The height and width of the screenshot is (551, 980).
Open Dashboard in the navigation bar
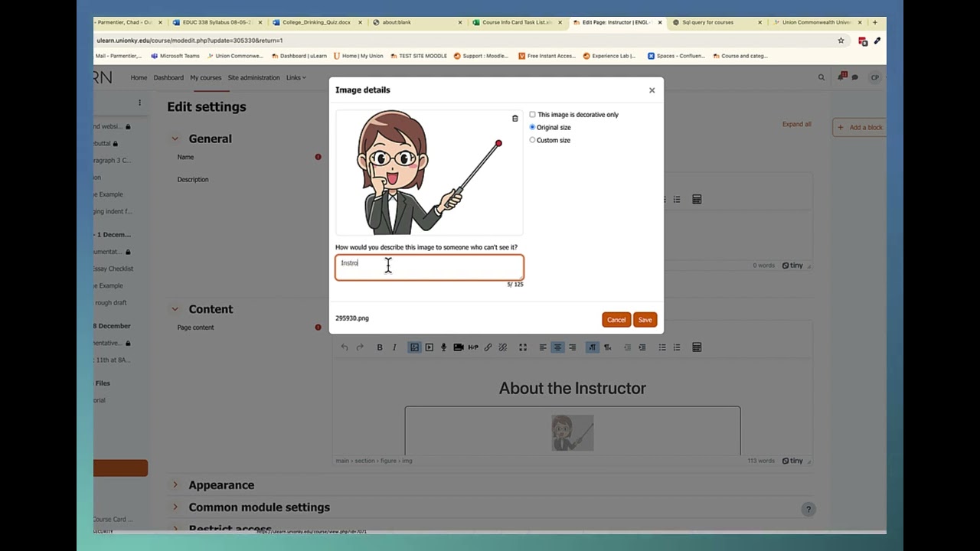point(168,77)
